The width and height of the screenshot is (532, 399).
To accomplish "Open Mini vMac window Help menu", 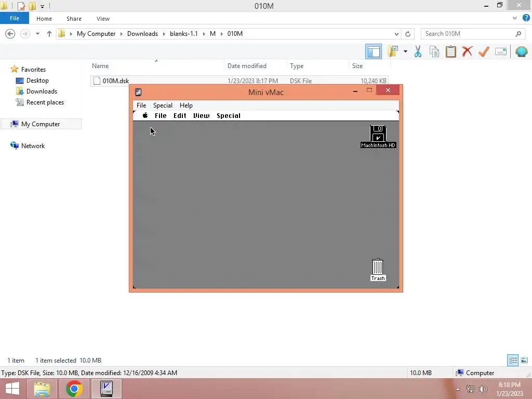I will point(186,105).
